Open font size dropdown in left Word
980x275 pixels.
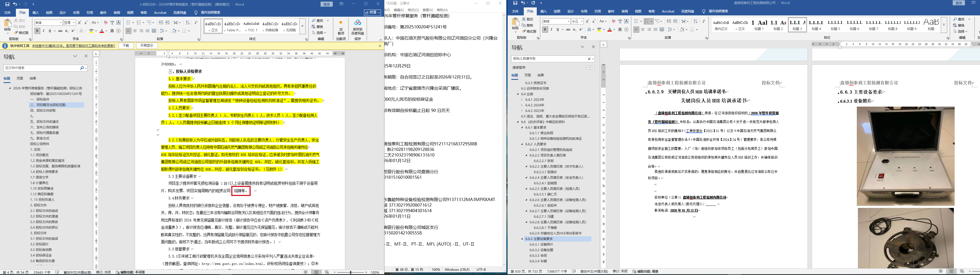click(74, 23)
